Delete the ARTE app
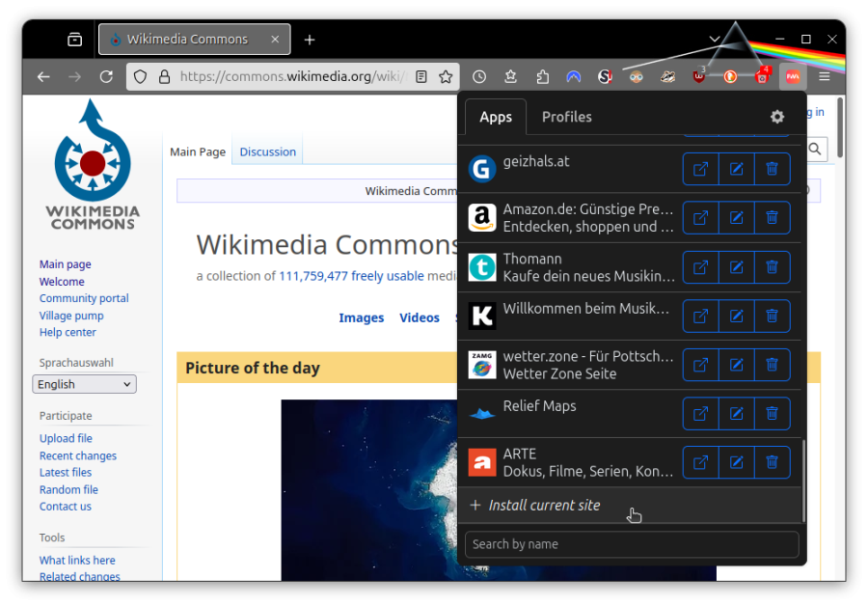This screenshot has height=606, width=868. point(772,462)
